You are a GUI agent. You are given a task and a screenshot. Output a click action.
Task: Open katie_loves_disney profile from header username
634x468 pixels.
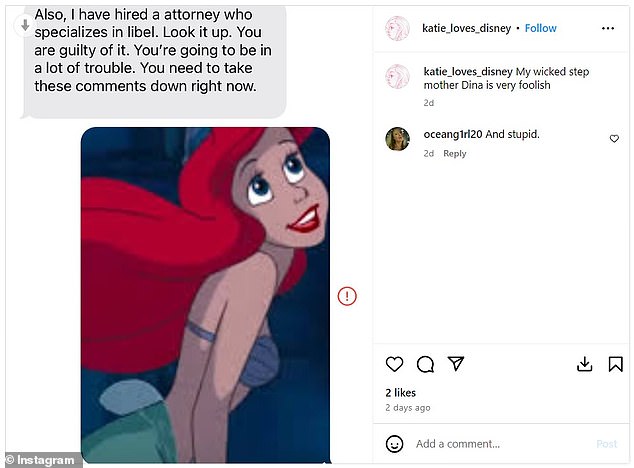[x=467, y=28]
